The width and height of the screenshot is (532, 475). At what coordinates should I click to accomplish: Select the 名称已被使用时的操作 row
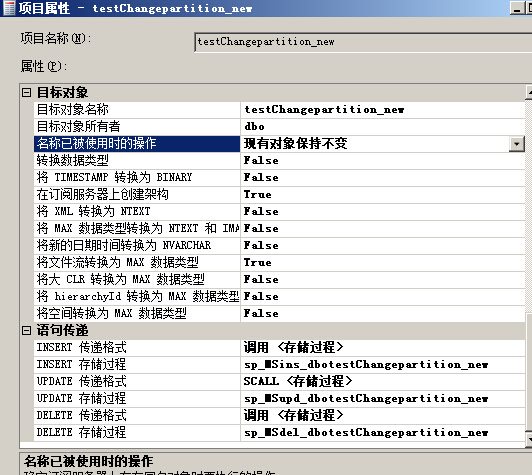(x=280, y=144)
